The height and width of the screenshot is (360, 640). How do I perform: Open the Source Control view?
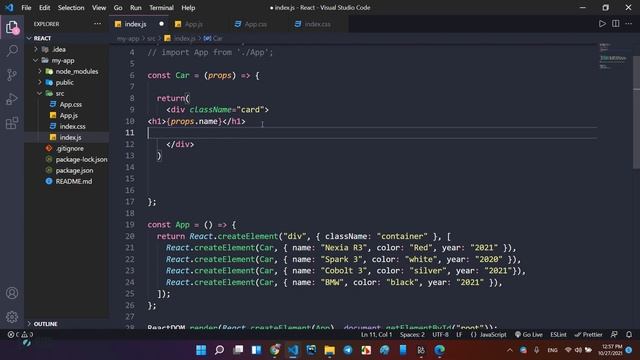tap(12, 75)
